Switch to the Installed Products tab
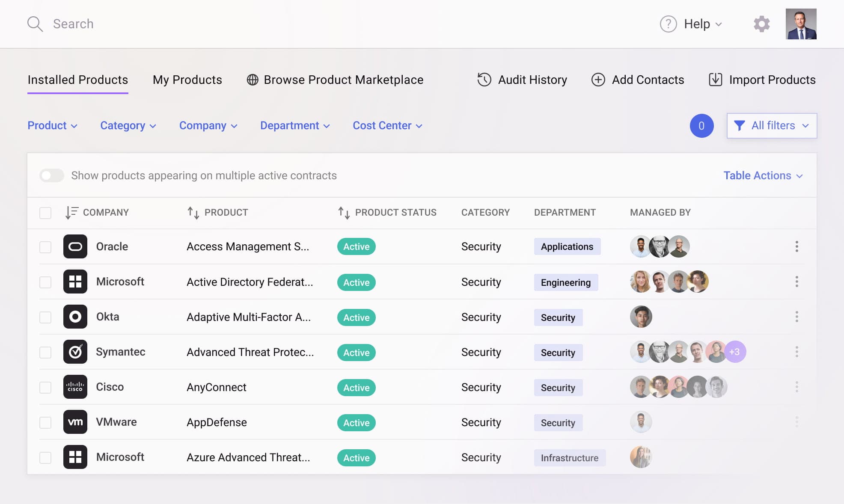844x504 pixels. 78,80
